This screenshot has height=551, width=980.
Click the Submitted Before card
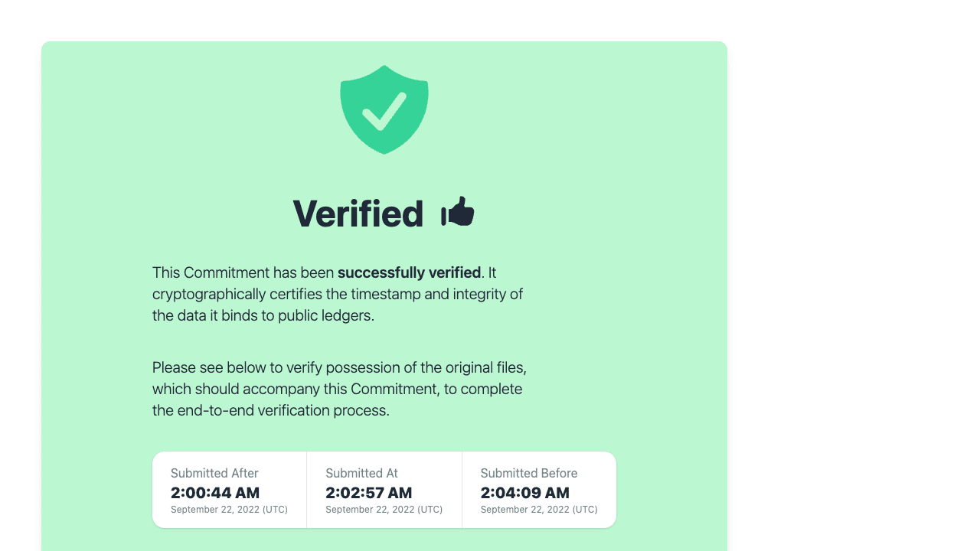point(539,490)
